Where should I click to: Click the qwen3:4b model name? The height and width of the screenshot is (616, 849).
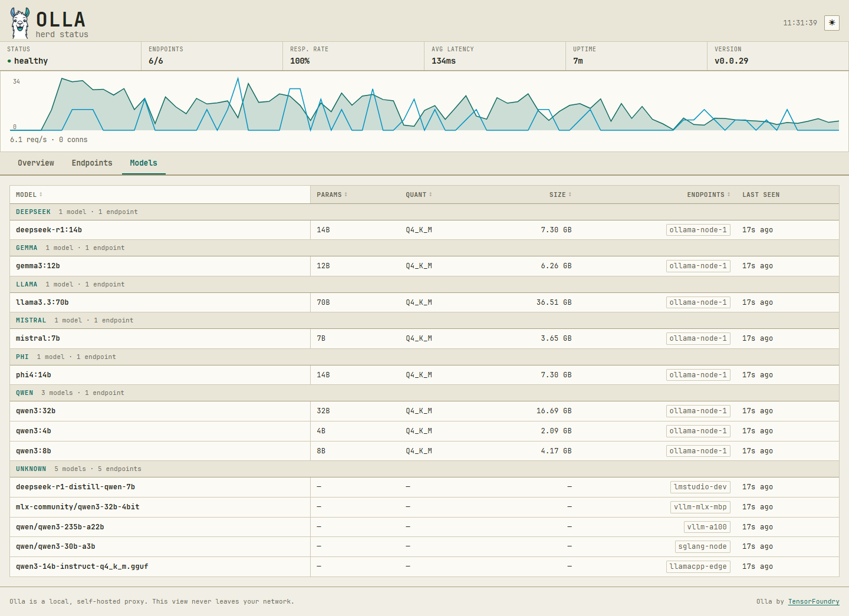point(34,431)
